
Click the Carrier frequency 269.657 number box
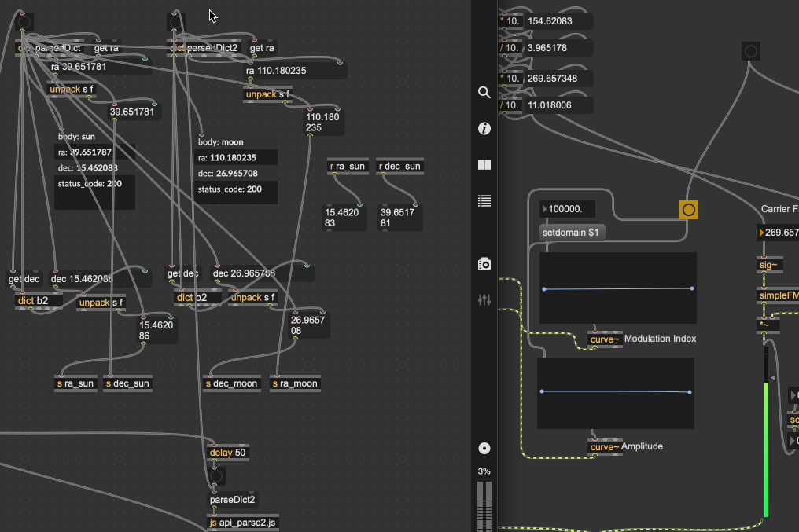(779, 233)
